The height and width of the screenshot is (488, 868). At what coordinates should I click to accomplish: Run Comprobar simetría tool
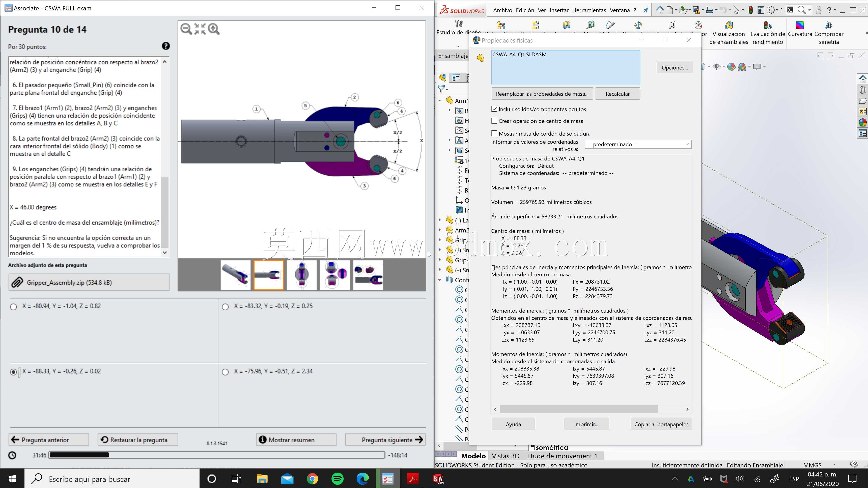(829, 33)
